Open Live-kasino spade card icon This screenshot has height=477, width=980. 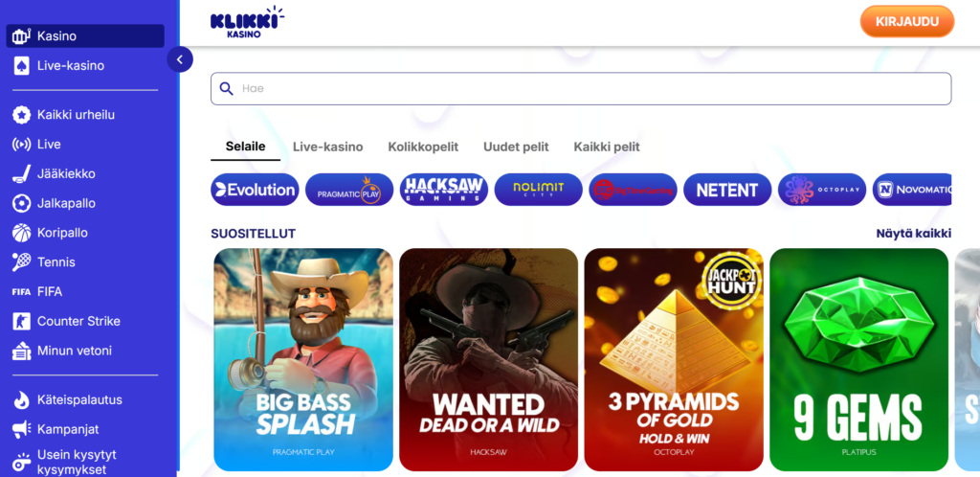pos(21,66)
